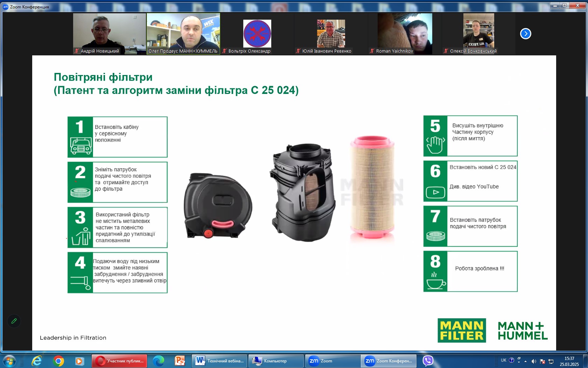Click the Viber icon in the taskbar
Screen dimensions: 588x368
pyautogui.click(x=428, y=361)
